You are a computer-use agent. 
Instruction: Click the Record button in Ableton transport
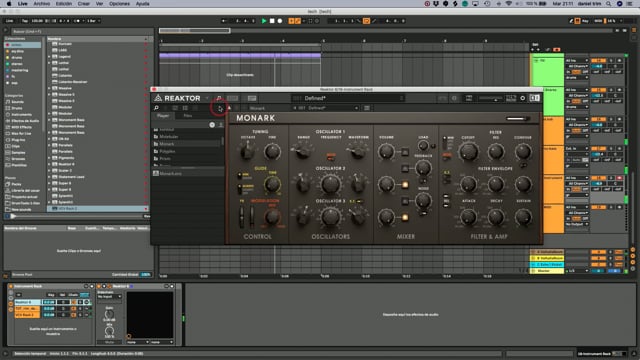pos(280,21)
